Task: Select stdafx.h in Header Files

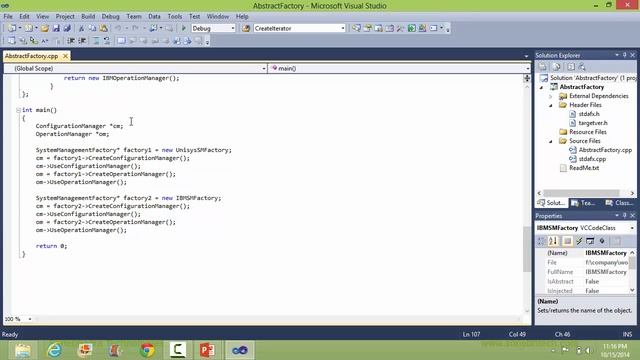Action: (589, 114)
